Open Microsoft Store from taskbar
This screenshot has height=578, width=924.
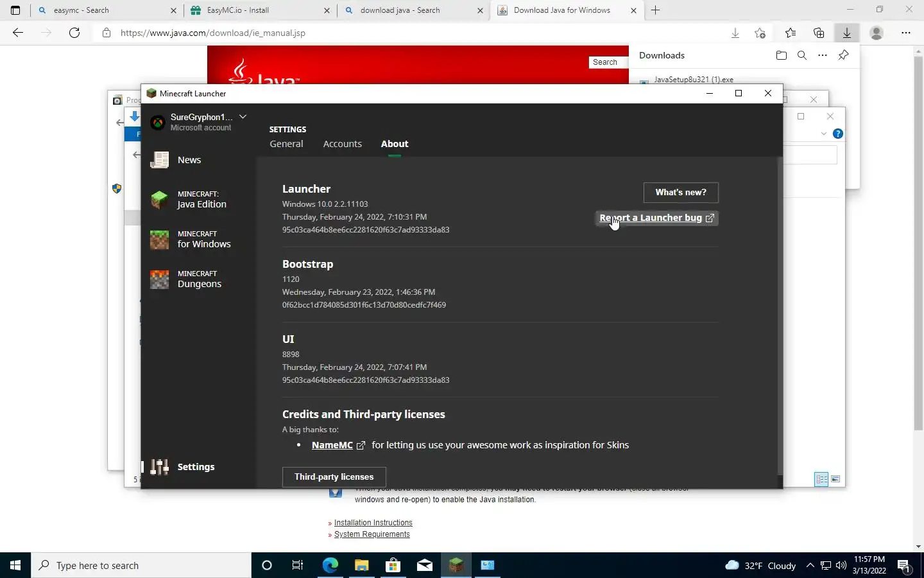point(393,565)
